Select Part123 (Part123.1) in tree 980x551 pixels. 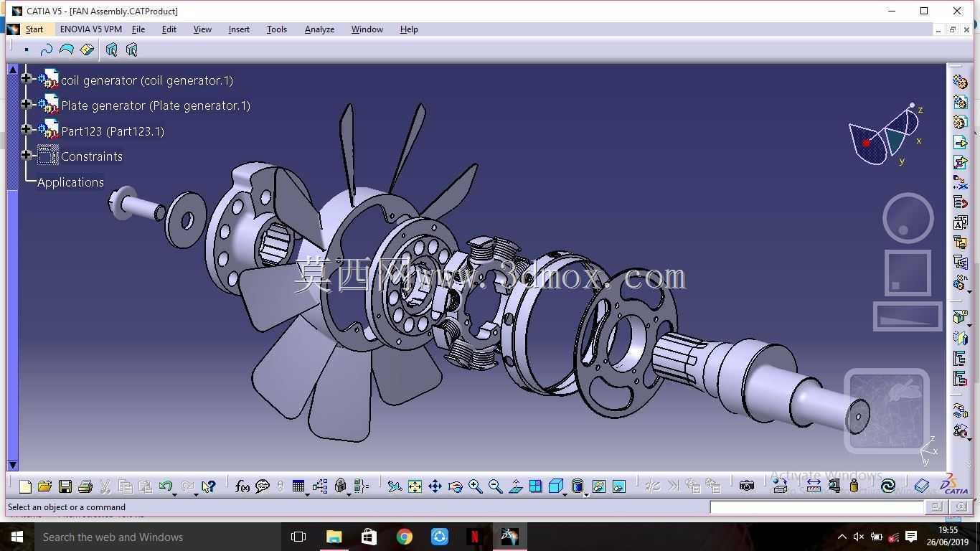pyautogui.click(x=113, y=131)
